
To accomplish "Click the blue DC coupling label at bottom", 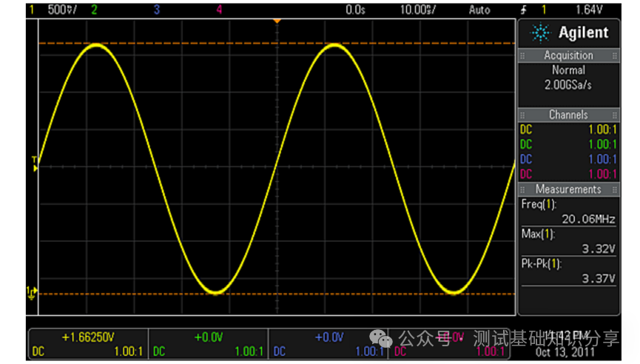I will (x=279, y=351).
